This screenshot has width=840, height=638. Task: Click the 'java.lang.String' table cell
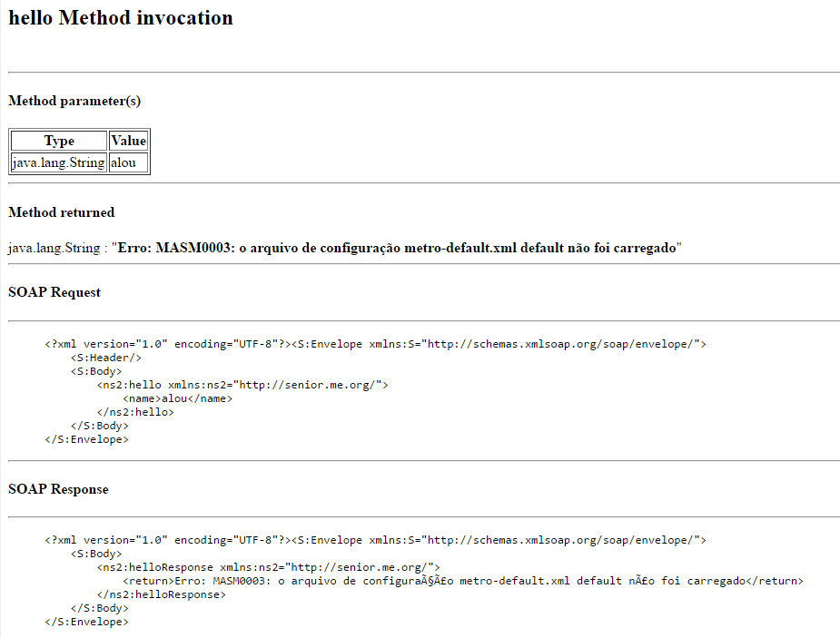coord(59,162)
